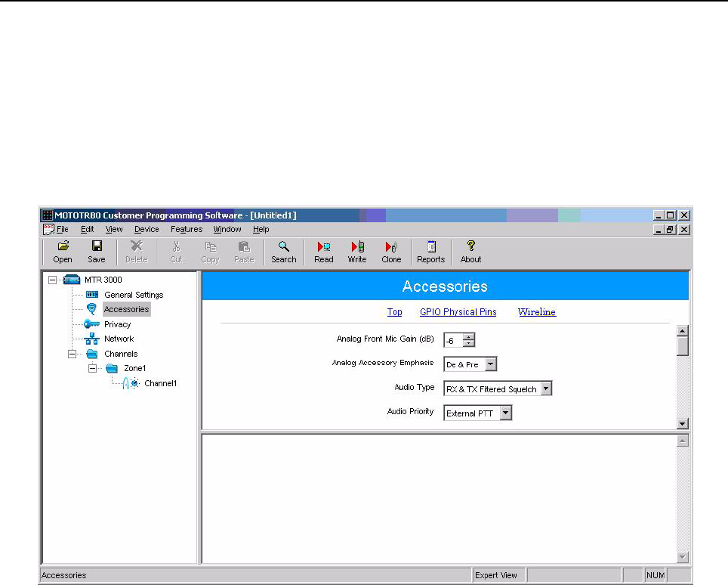
Task: Click the Analog Front Mic Gain field
Action: click(x=454, y=340)
